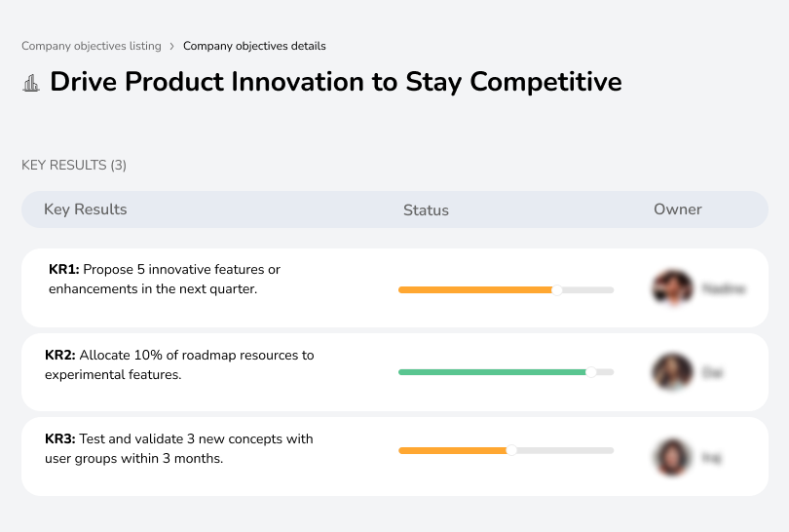Image resolution: width=789 pixels, height=532 pixels.
Task: Click KR3 owner avatar photo
Action: (671, 456)
